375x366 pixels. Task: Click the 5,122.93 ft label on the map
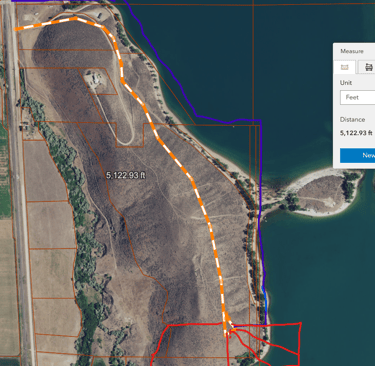[x=126, y=175]
